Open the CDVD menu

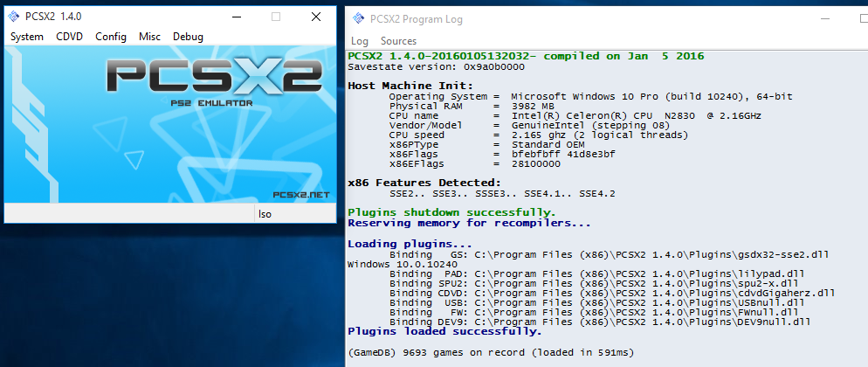coord(69,37)
